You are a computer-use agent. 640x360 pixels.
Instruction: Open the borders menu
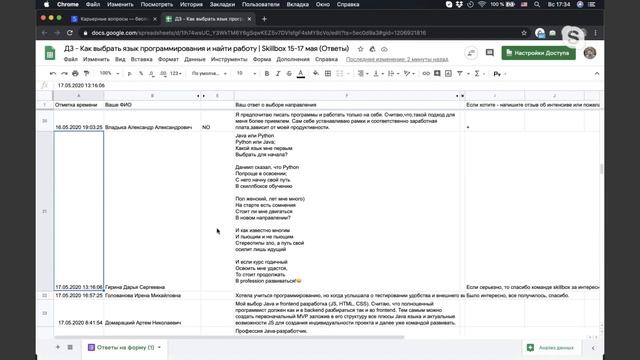328,73
